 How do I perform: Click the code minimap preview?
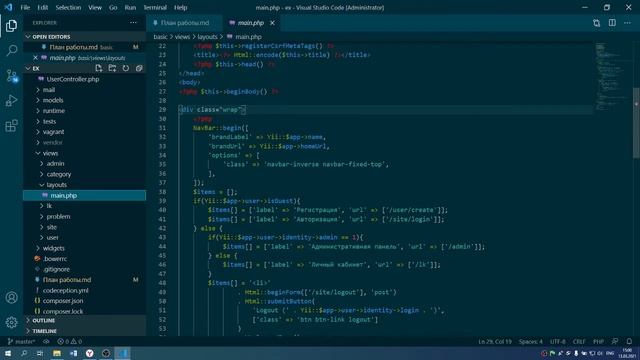point(612,76)
